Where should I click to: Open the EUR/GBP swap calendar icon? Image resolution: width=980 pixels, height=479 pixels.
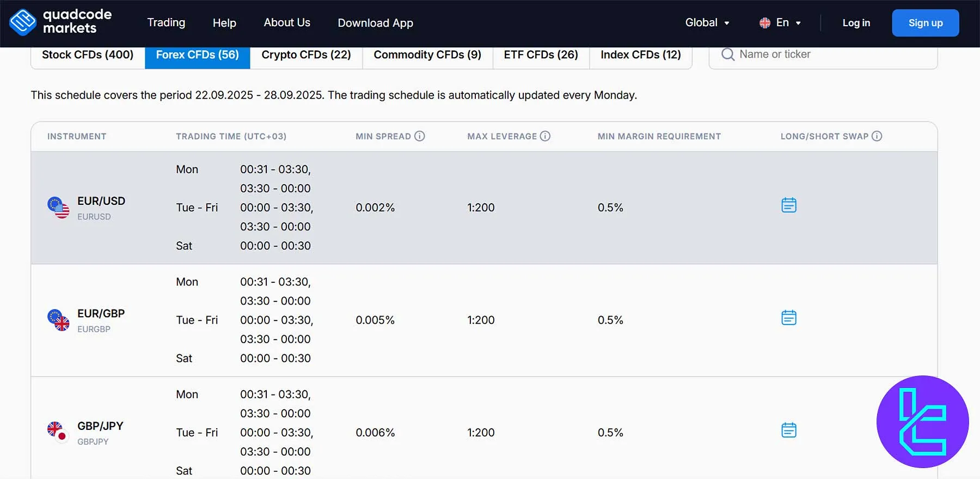point(788,318)
